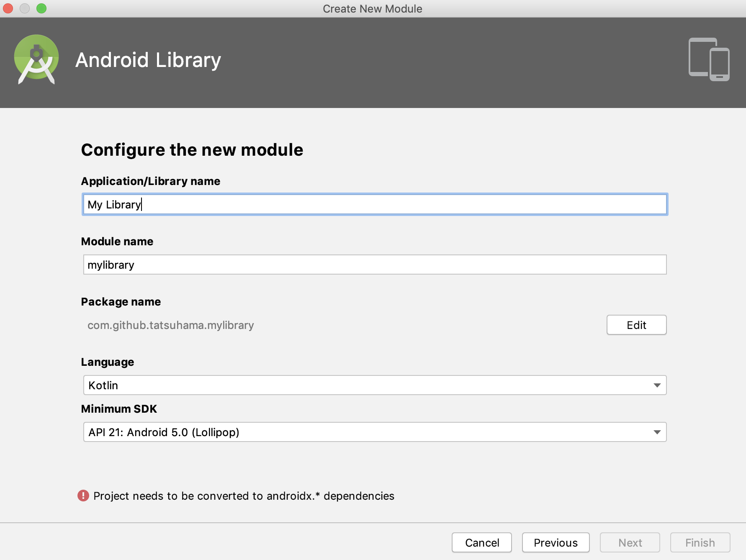This screenshot has width=746, height=560.
Task: Click the Module name label
Action: click(117, 241)
